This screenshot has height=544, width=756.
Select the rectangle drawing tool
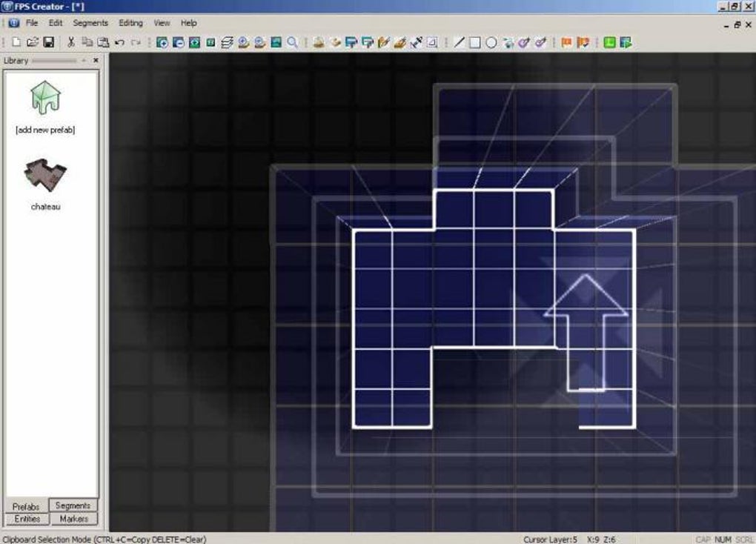(475, 42)
